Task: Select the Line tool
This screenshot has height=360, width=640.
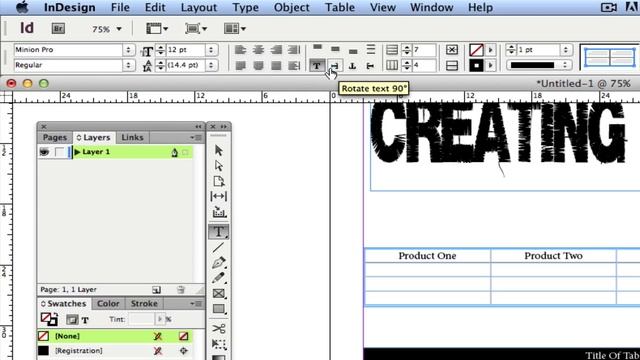Action: [218, 247]
